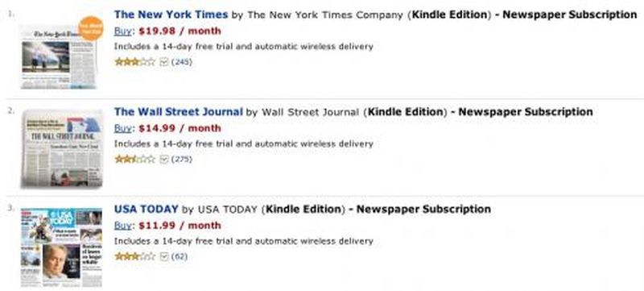Click orange badge on New York Times cover

click(90, 28)
